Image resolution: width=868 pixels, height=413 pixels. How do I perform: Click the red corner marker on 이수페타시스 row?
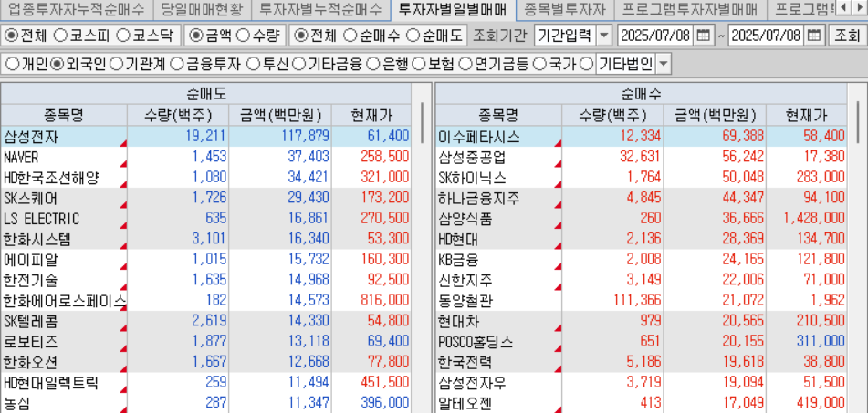click(558, 143)
